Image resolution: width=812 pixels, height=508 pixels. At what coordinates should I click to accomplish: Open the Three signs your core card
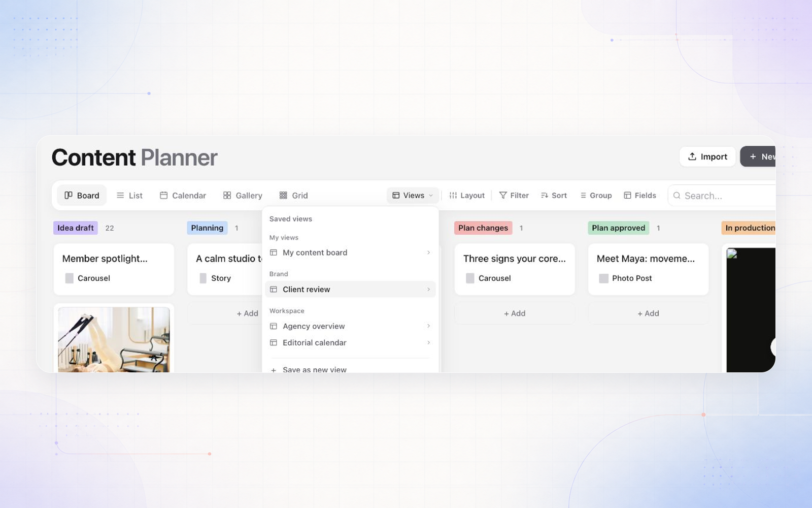[515, 269]
